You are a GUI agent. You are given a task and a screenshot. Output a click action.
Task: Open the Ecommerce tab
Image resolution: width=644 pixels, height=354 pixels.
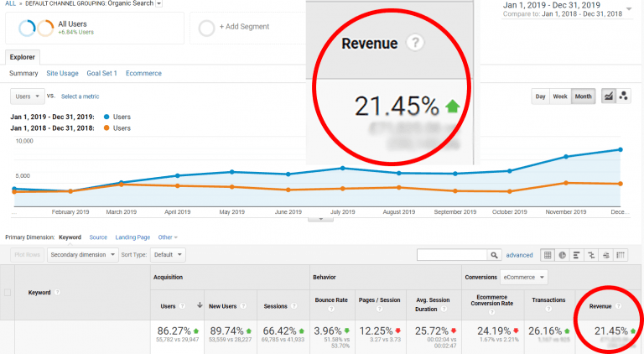click(143, 74)
